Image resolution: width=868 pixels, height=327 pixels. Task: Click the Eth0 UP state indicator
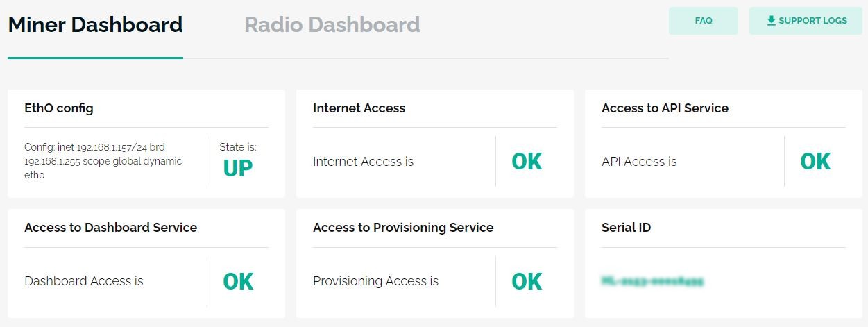[x=238, y=168]
